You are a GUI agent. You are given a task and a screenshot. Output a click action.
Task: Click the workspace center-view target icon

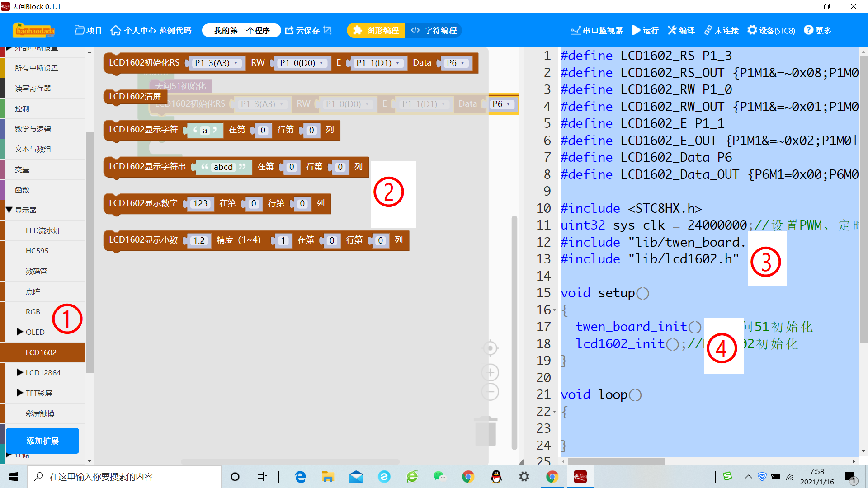(x=490, y=348)
